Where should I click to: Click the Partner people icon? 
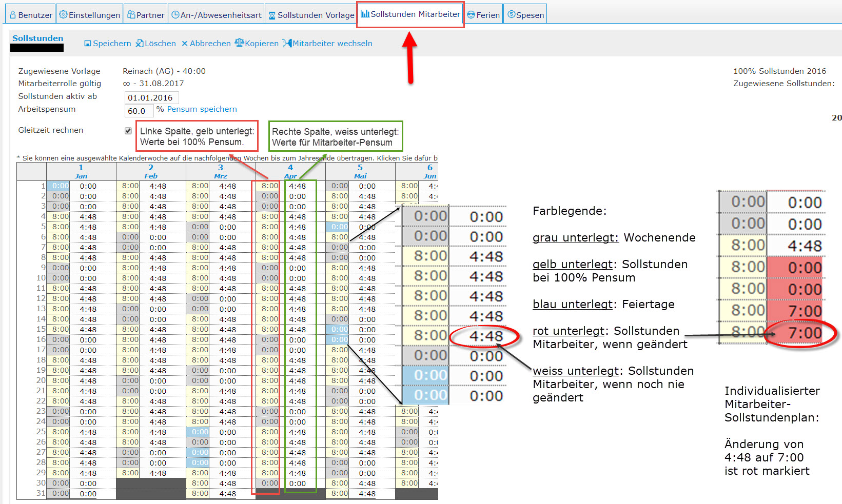click(x=131, y=14)
